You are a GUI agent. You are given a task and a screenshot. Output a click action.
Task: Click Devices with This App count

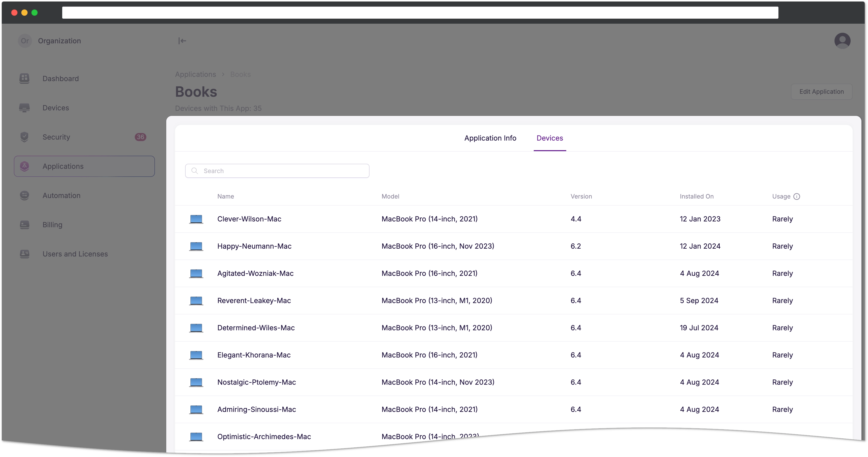point(218,109)
